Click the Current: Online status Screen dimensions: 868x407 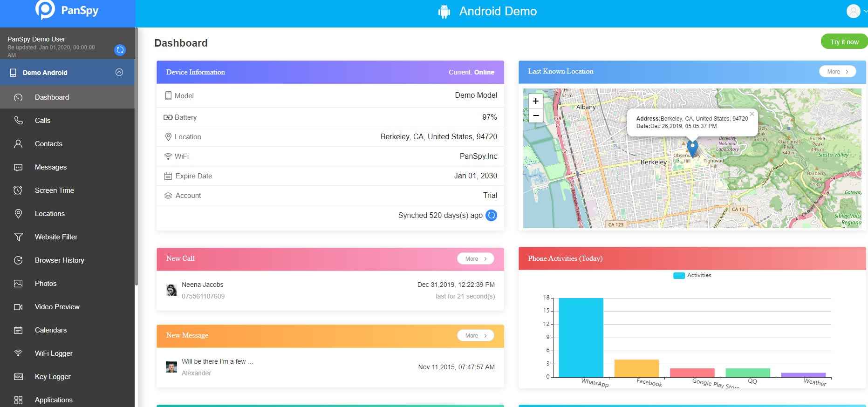pyautogui.click(x=472, y=72)
